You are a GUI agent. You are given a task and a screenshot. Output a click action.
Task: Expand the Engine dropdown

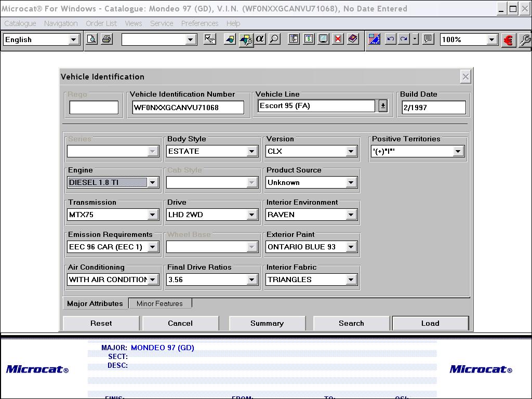[x=152, y=182]
